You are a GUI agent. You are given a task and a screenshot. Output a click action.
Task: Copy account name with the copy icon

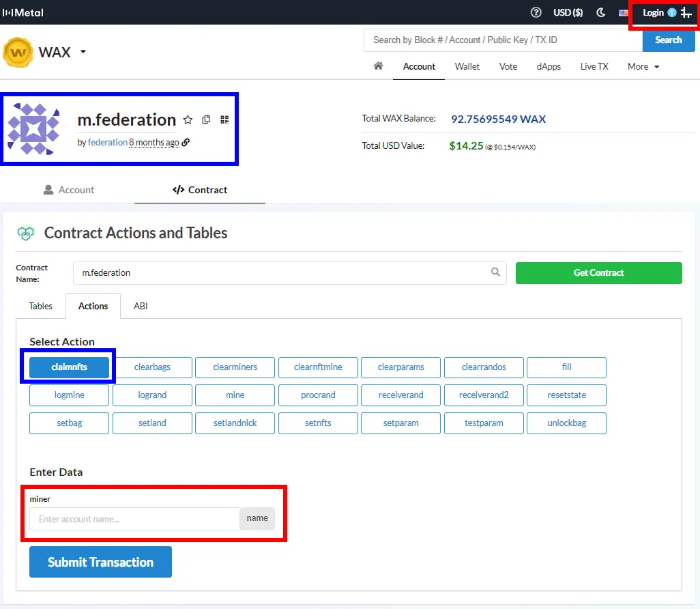coord(206,119)
